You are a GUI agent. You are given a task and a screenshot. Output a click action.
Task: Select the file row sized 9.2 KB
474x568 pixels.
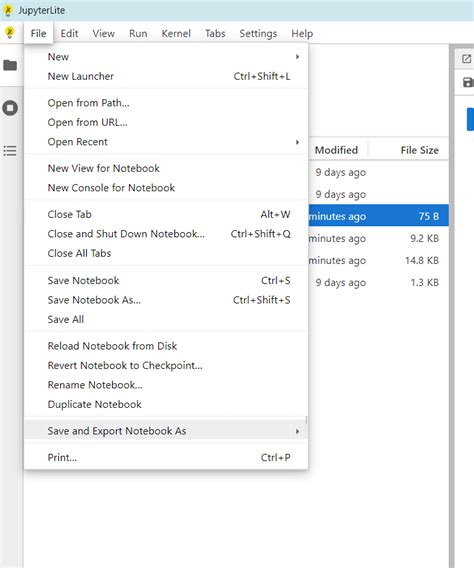click(x=378, y=238)
